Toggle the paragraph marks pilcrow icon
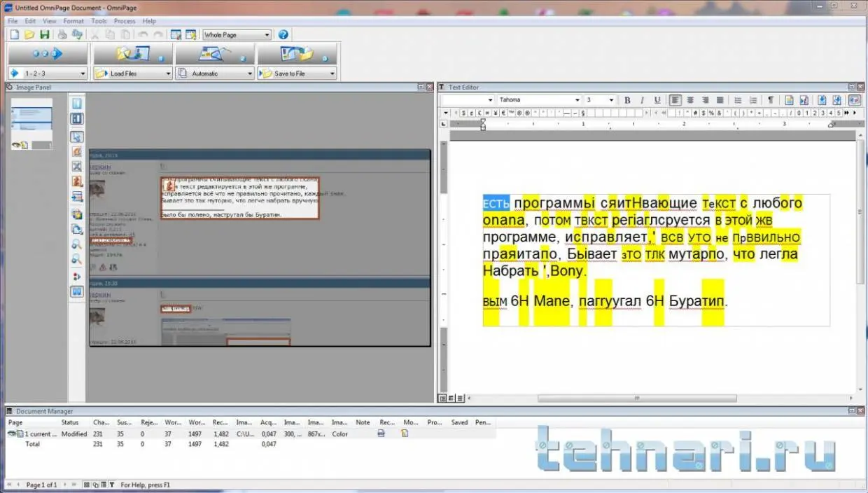The image size is (868, 493). pyautogui.click(x=771, y=100)
